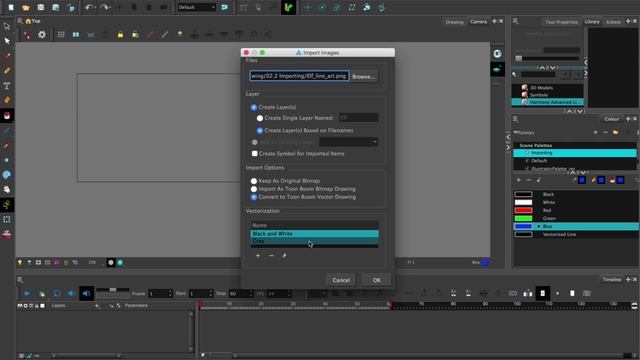Click the Workspace Manager icon beside Default dropdown

pyautogui.click(x=224, y=7)
